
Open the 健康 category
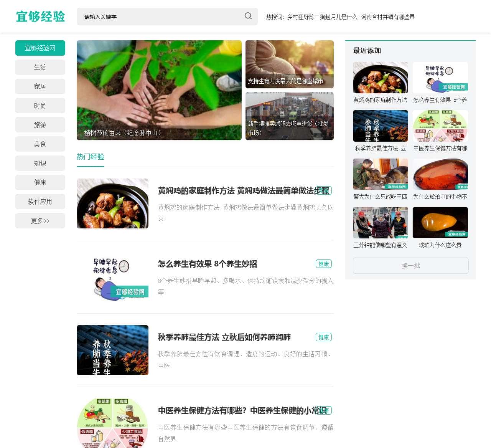coord(40,182)
